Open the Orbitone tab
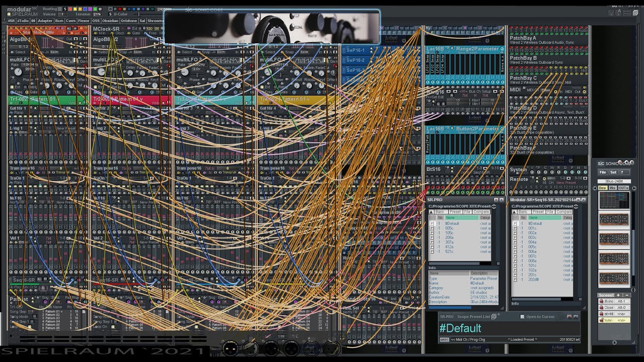This screenshot has height=362, width=644. (x=129, y=21)
